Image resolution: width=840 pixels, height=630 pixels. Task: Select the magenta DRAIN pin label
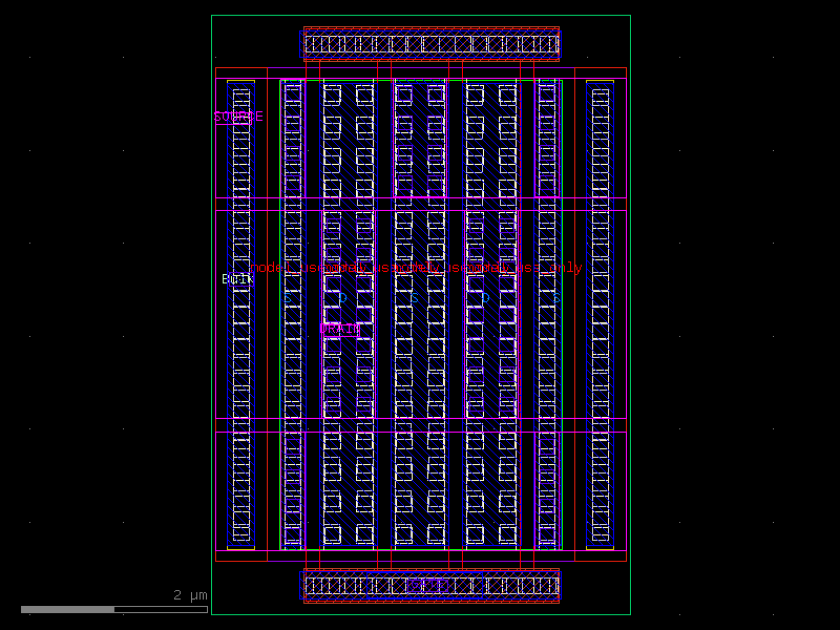[340, 329]
